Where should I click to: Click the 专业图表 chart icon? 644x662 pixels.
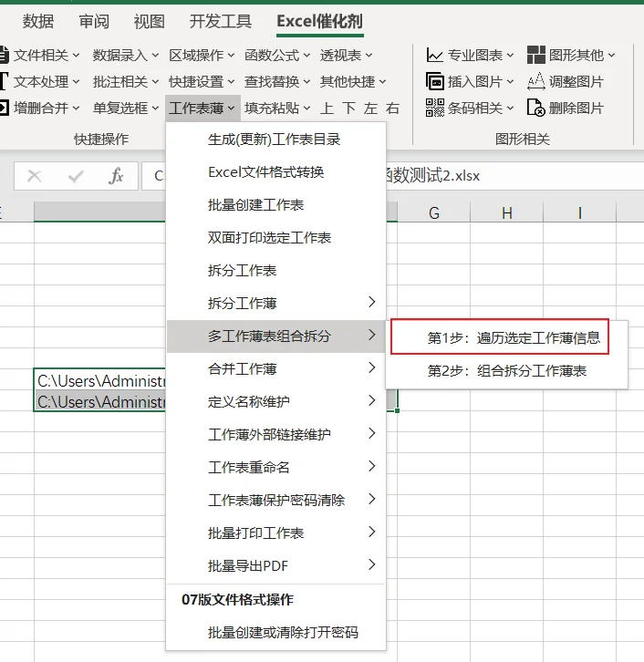(434, 55)
